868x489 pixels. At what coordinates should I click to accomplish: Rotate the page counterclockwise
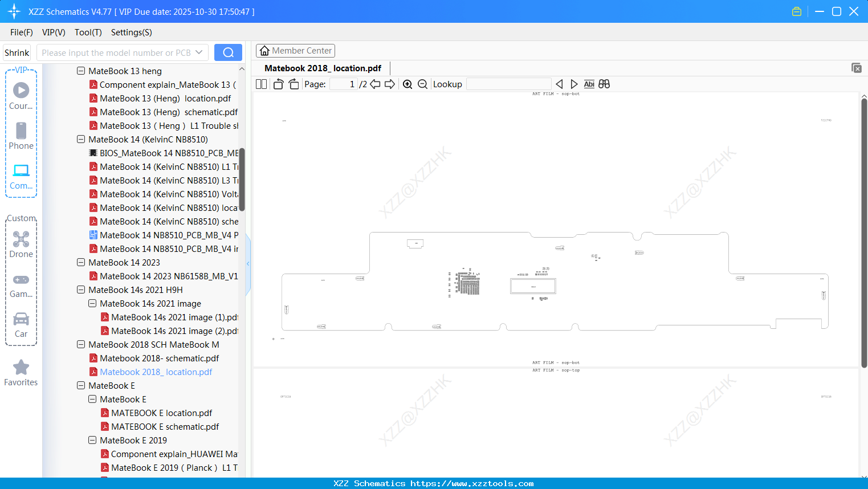pyautogui.click(x=278, y=84)
